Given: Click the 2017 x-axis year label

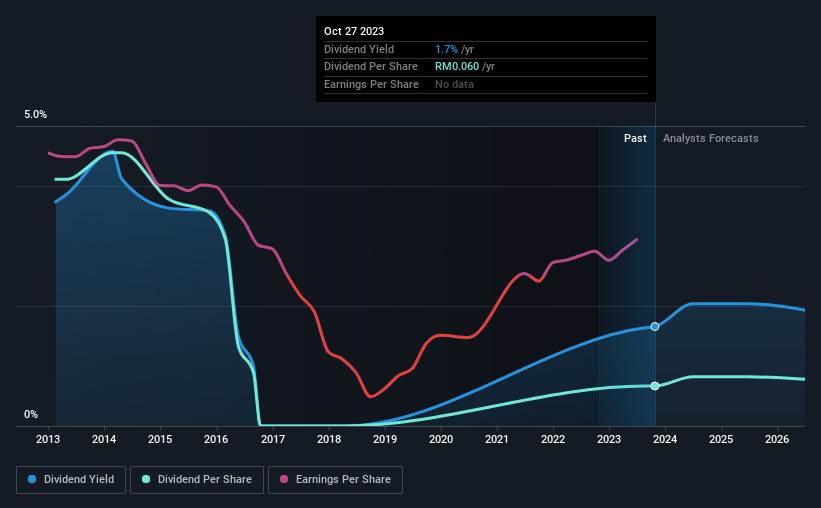Looking at the screenshot, I should pos(273,439).
